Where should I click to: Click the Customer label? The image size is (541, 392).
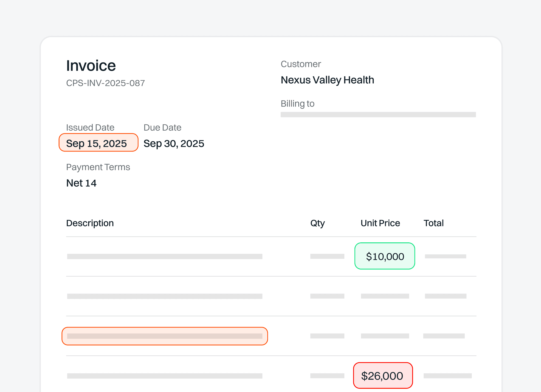(301, 64)
